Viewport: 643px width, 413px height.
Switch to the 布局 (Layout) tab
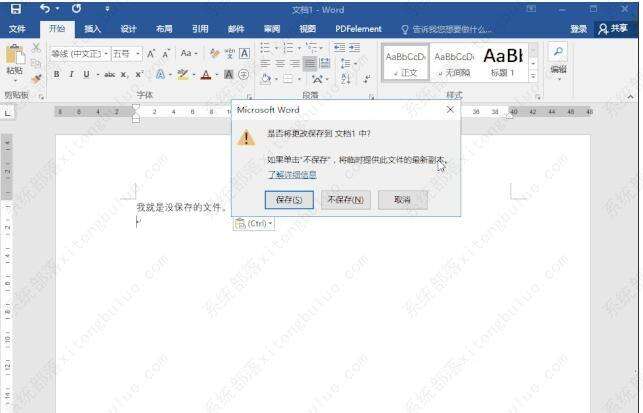coord(164,29)
